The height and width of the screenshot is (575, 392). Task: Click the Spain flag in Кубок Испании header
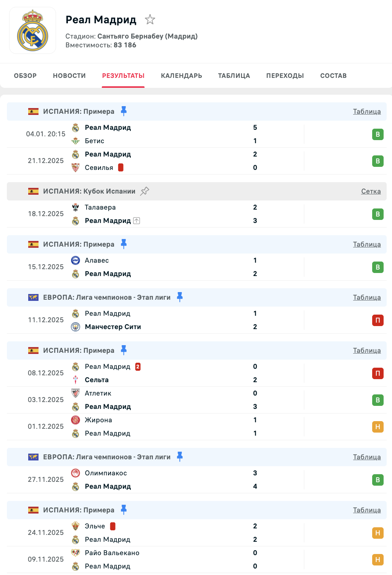(33, 191)
